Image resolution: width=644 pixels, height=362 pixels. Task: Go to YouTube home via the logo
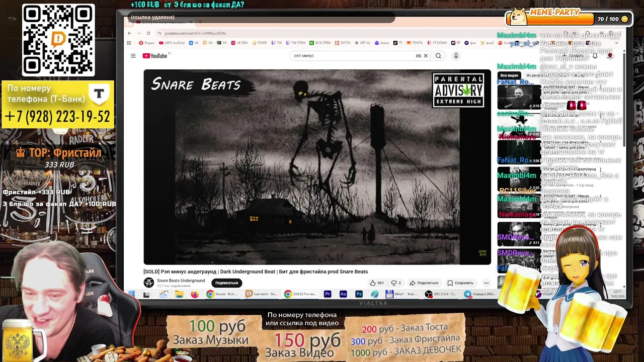tap(155, 56)
